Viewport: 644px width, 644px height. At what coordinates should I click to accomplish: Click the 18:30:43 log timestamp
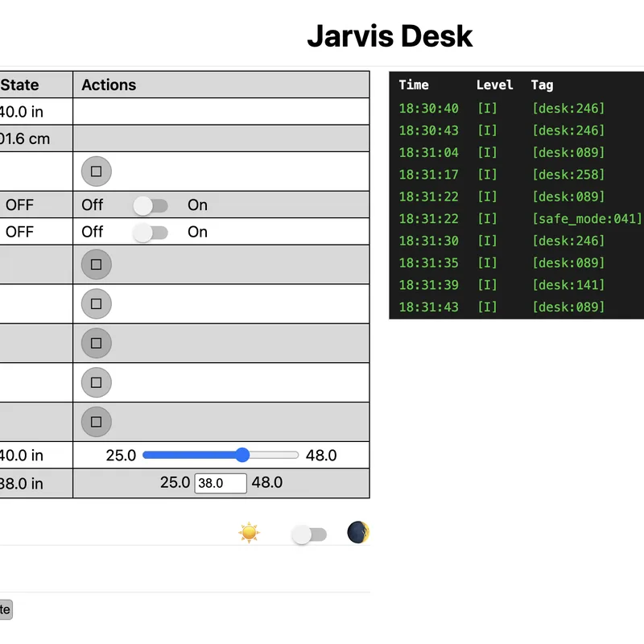[x=428, y=130]
